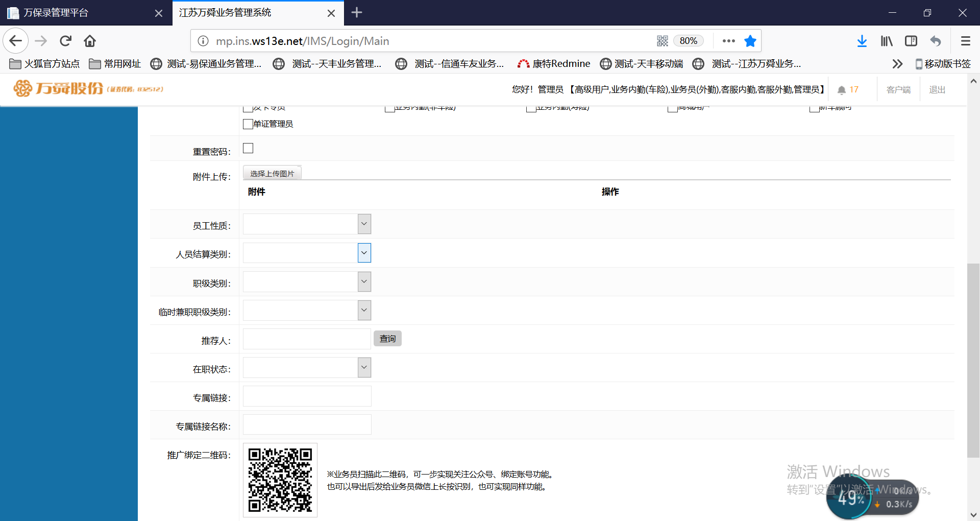
Task: Click the page vertical scrollbar thumb
Action: (x=973, y=358)
